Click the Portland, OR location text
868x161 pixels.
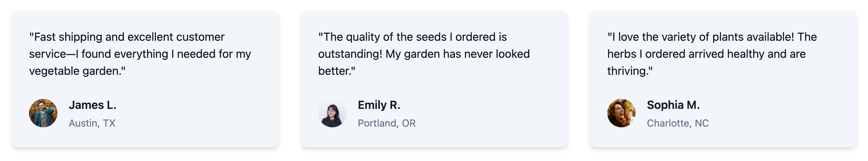click(387, 123)
